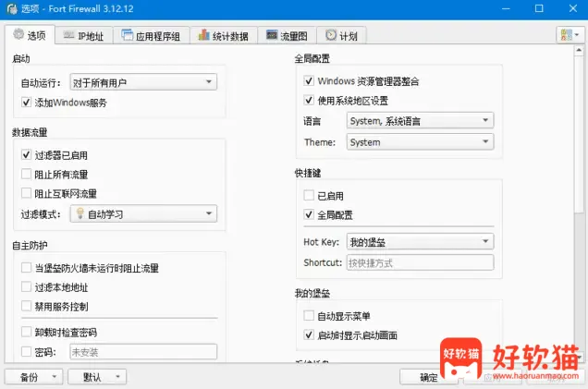Click the vertical scrollbar thumb

579,135
